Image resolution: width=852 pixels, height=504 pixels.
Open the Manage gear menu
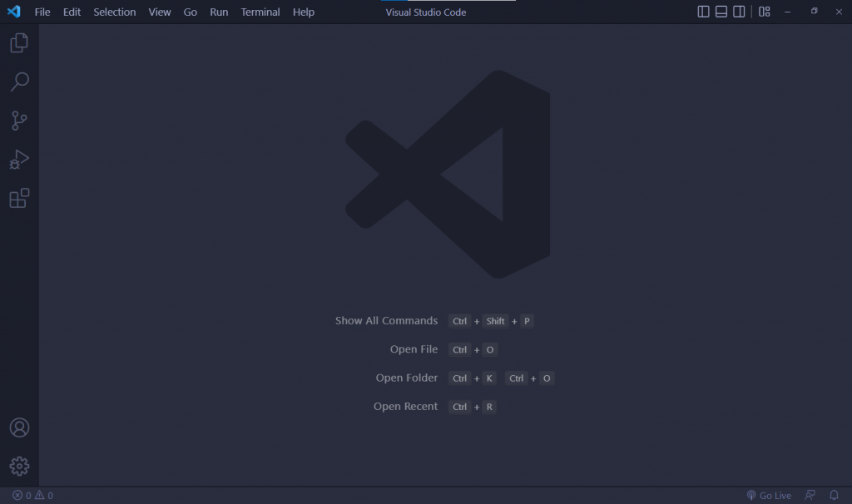(x=19, y=467)
